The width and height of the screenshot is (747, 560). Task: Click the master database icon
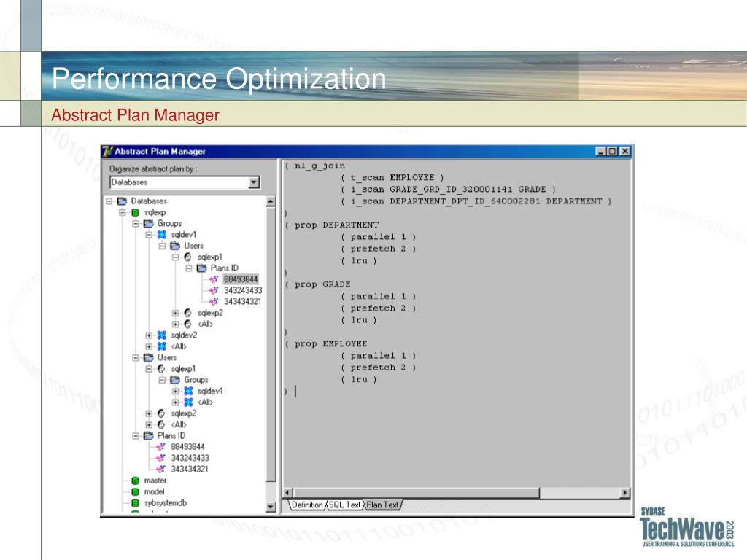click(x=135, y=481)
